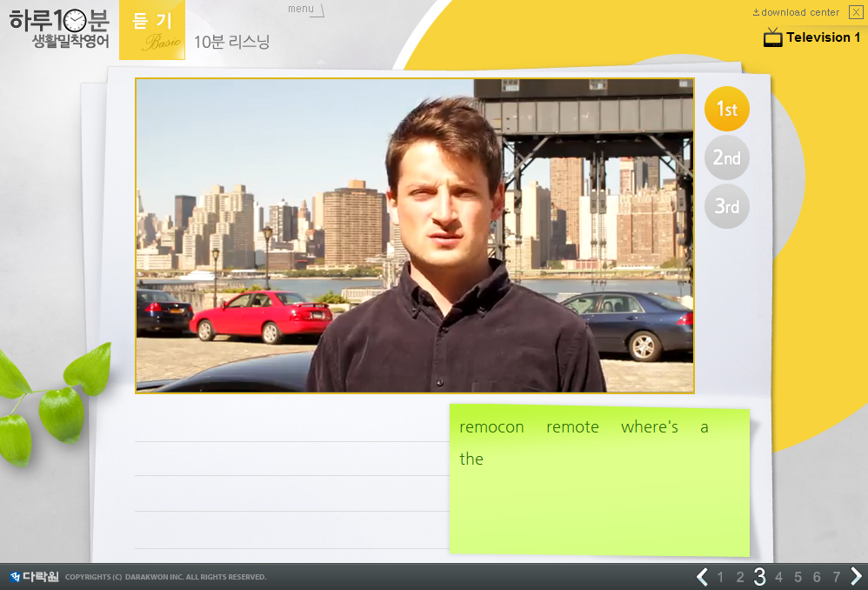Pick the word 'remocon' on the sticky note

click(491, 427)
